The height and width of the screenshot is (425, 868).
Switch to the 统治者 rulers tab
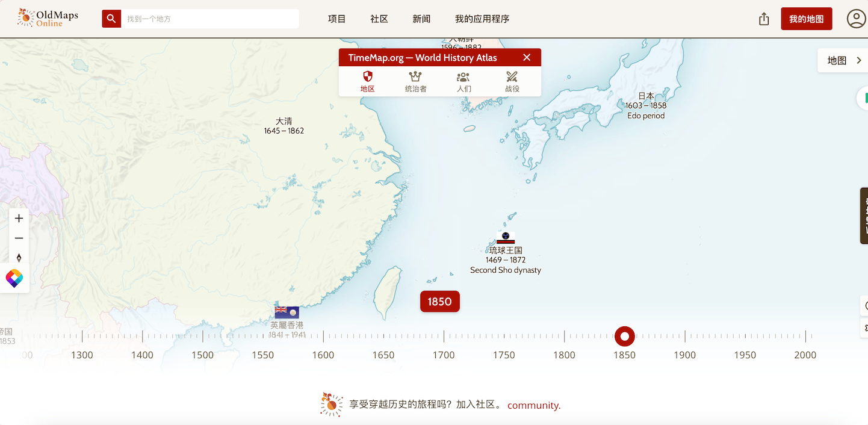(x=415, y=81)
